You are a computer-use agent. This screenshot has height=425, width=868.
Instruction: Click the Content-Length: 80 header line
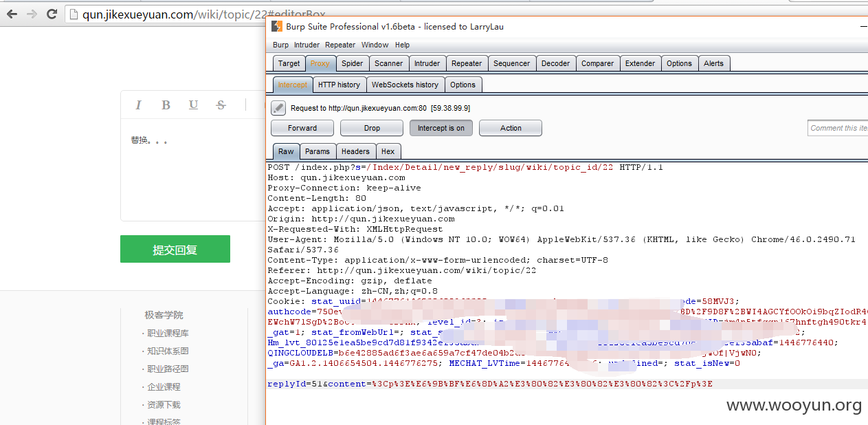point(317,198)
